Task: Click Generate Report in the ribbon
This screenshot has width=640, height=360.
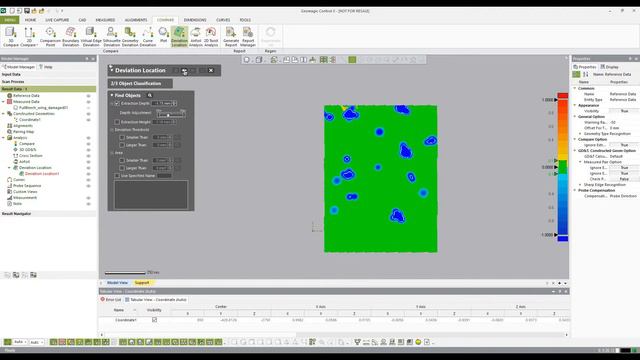Action: 231,37
